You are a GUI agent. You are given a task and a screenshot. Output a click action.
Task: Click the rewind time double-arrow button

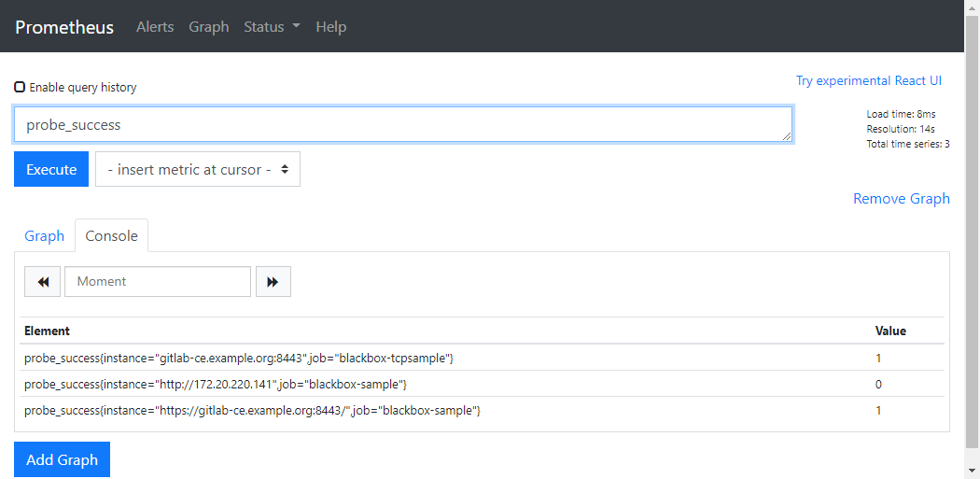[43, 281]
